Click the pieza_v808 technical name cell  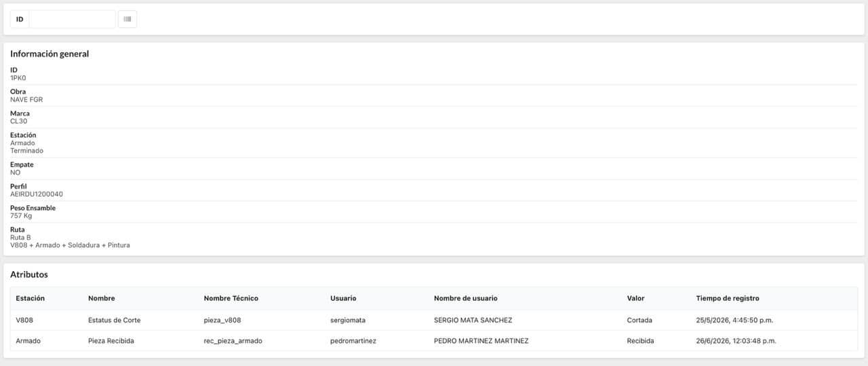(x=222, y=320)
